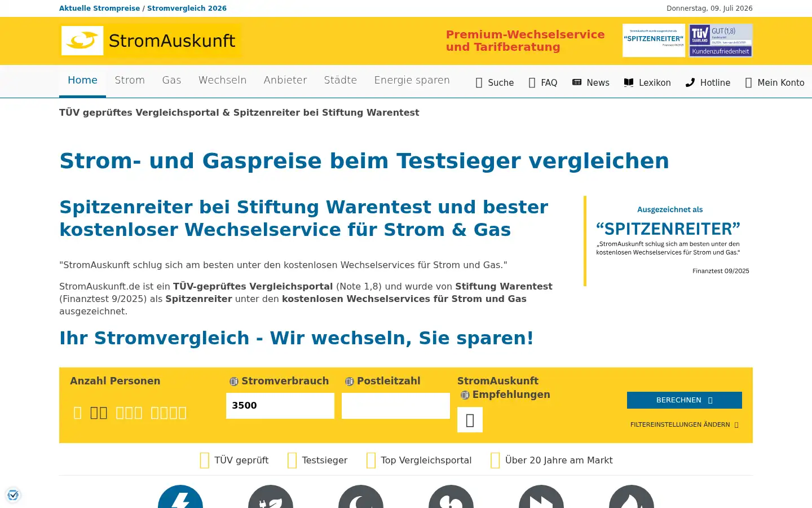Viewport: 812px width, 508px height.
Task: Open the privacy shield badge icon
Action: pos(13,495)
